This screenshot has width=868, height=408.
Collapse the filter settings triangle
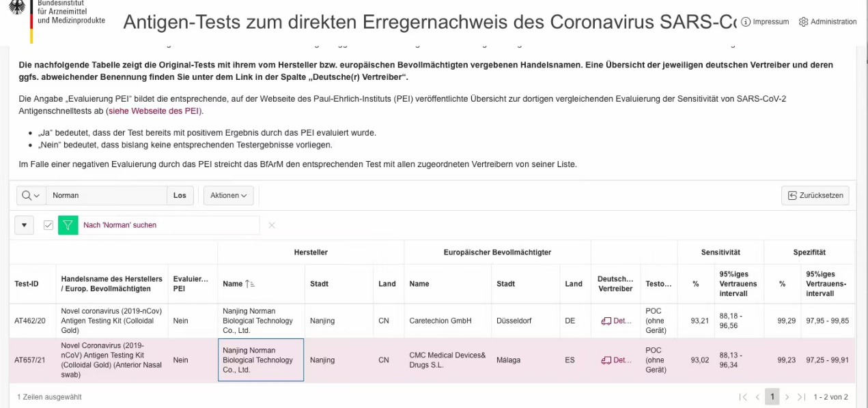pyautogui.click(x=24, y=225)
